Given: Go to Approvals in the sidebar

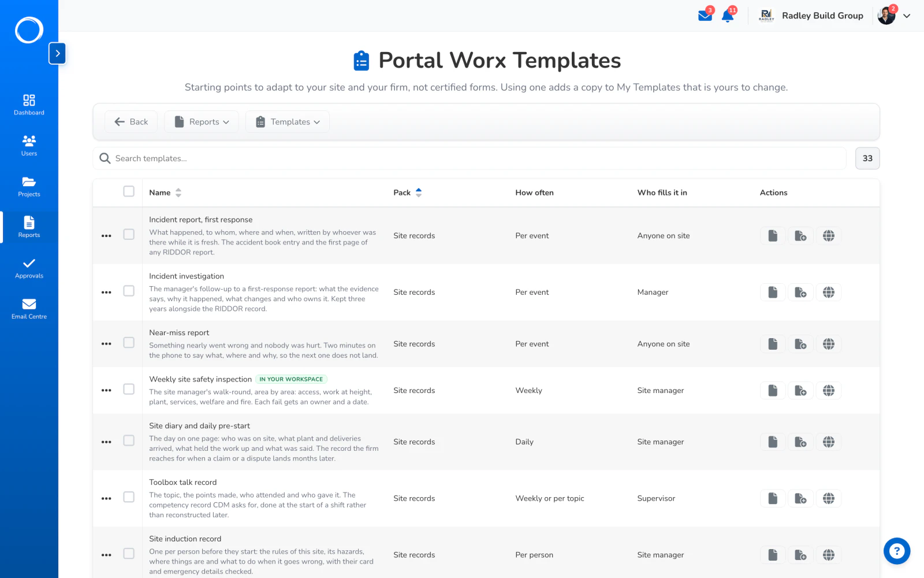Looking at the screenshot, I should pyautogui.click(x=29, y=268).
